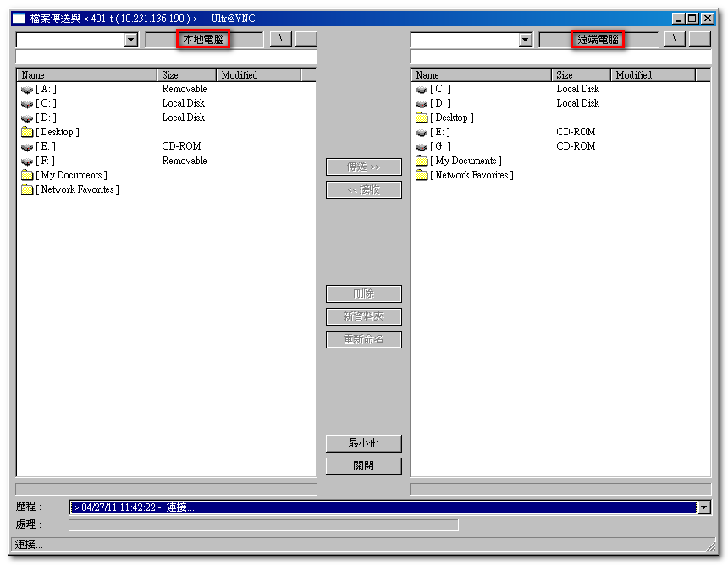Open the local drive selection dropdown
The image size is (728, 565).
pyautogui.click(x=130, y=40)
